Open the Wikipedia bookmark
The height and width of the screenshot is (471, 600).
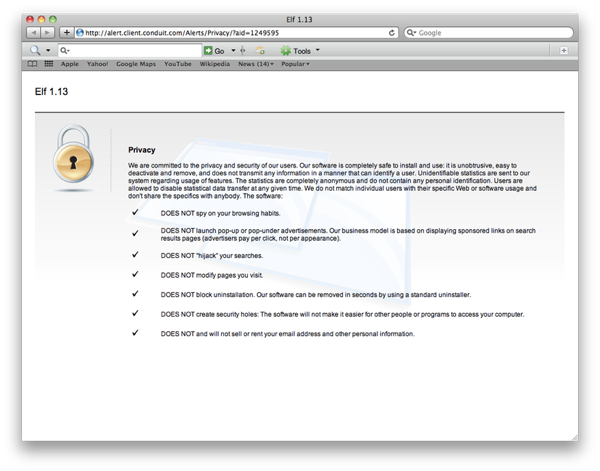pos(215,64)
